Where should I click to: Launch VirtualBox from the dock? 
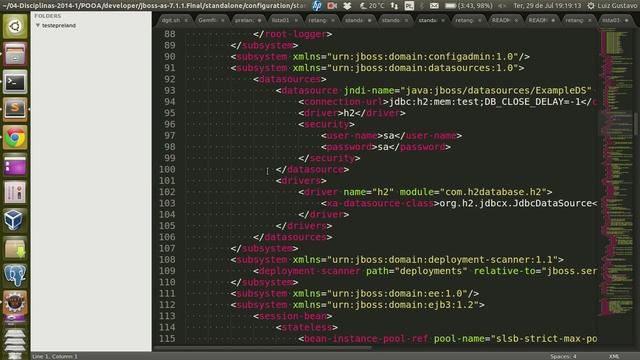click(x=15, y=220)
